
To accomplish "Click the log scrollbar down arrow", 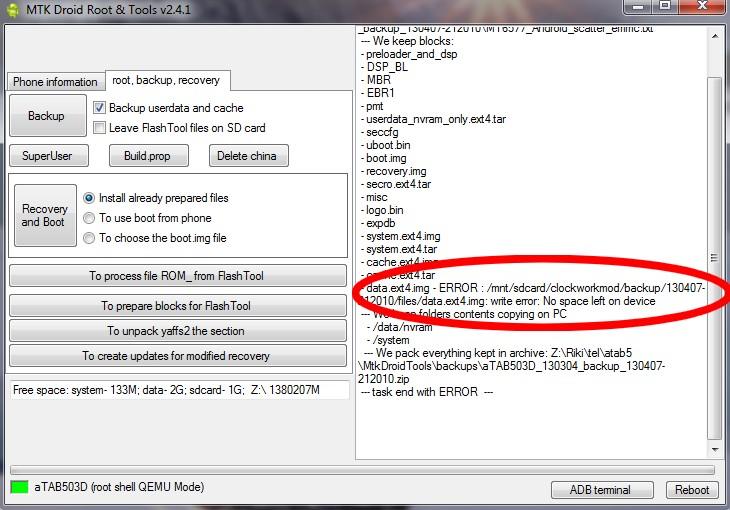I will (715, 449).
